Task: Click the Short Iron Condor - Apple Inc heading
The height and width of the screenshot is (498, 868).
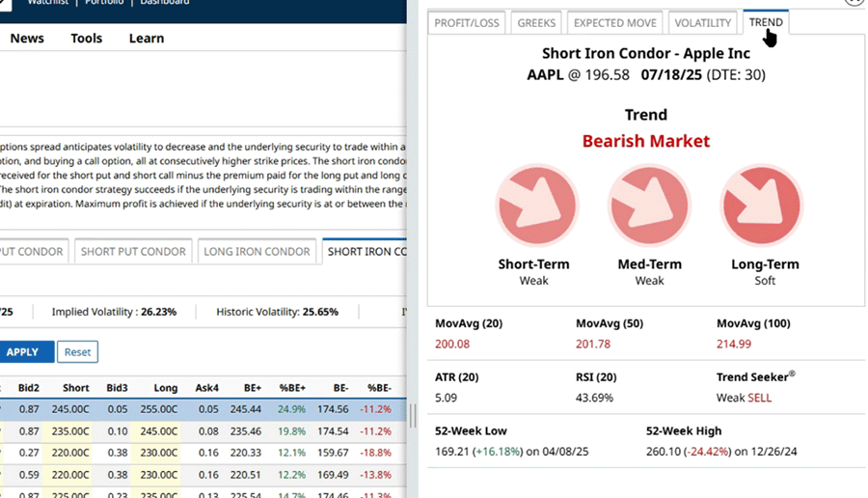Action: click(x=646, y=53)
